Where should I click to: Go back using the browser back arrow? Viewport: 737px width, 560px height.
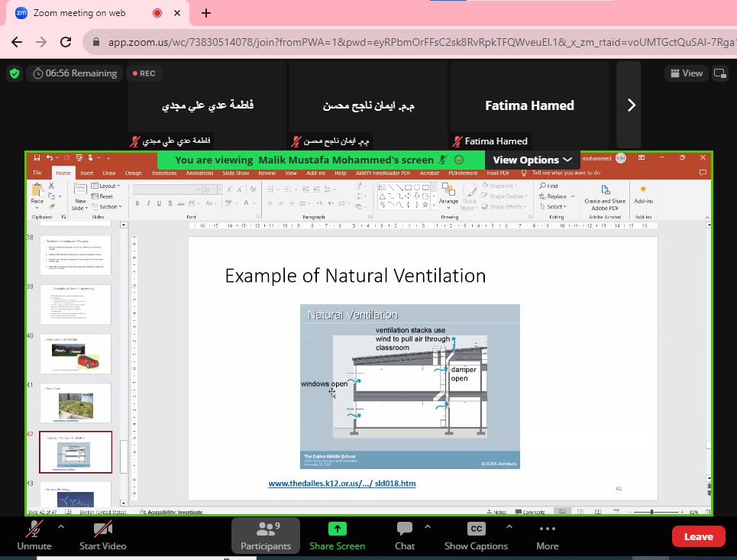pos(17,42)
